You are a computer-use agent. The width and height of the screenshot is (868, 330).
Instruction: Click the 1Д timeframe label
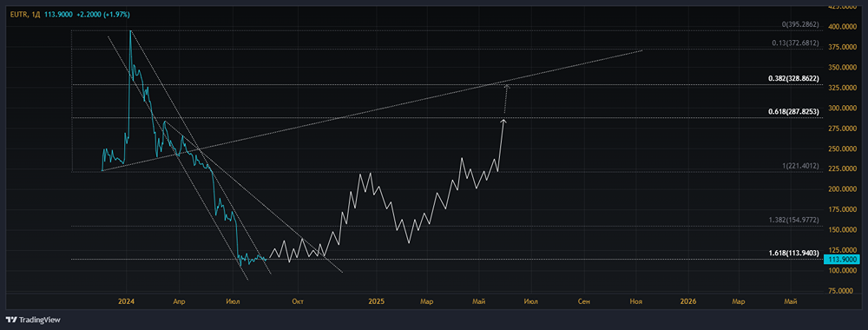[x=36, y=15]
